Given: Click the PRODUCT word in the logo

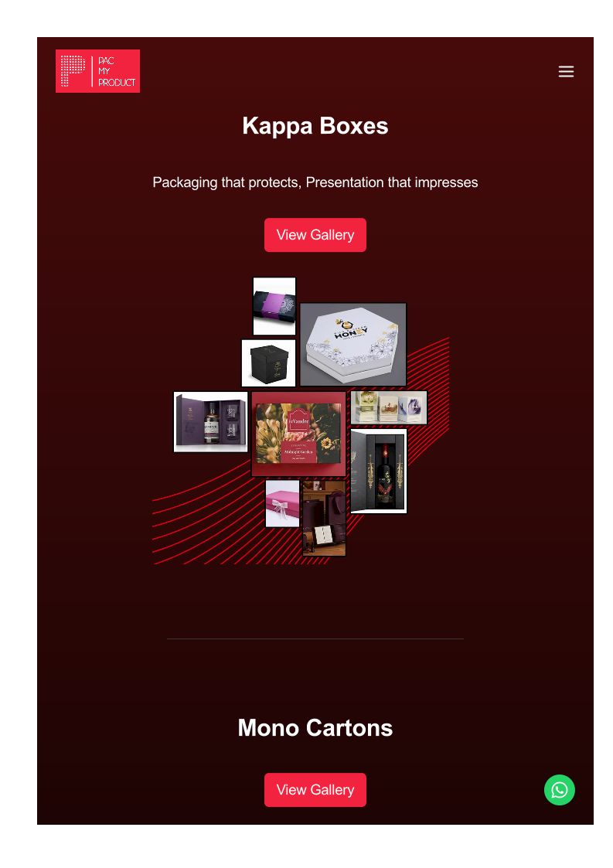Looking at the screenshot, I should coord(117,83).
